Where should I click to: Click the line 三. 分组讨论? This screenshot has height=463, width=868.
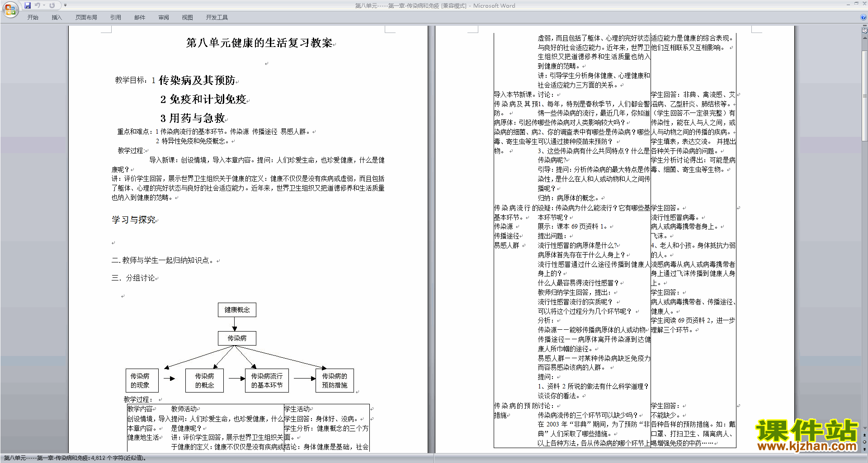133,278
